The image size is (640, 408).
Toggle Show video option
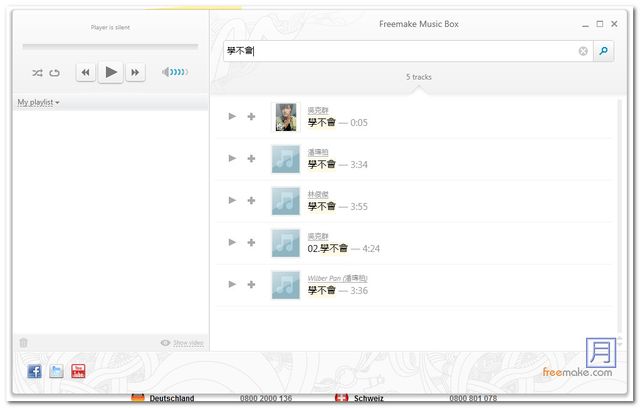182,343
